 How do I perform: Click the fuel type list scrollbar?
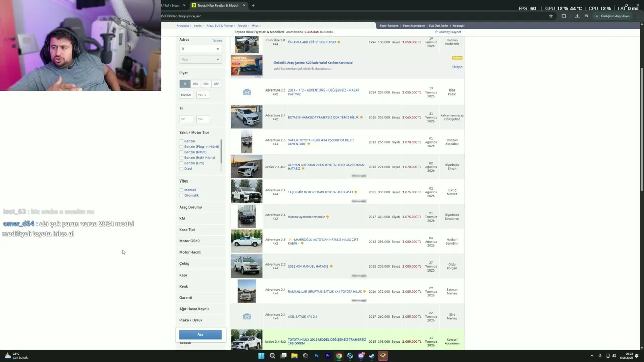[221, 151]
